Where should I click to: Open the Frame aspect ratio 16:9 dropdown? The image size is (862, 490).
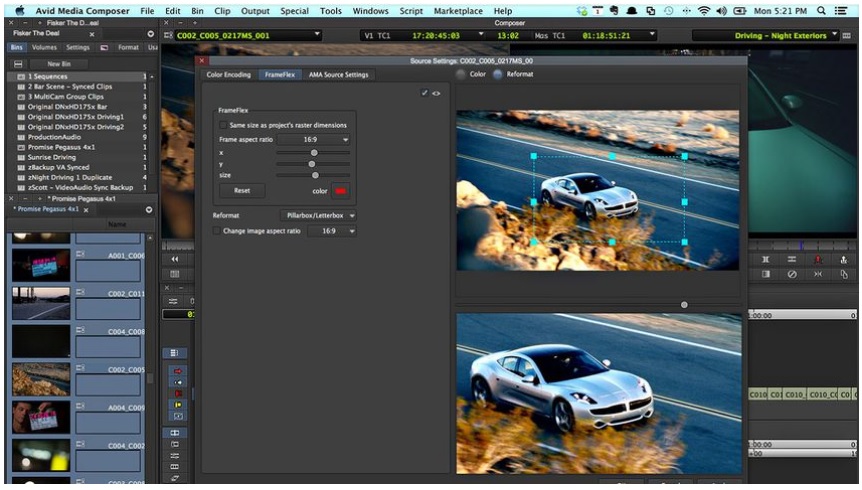[x=314, y=140]
